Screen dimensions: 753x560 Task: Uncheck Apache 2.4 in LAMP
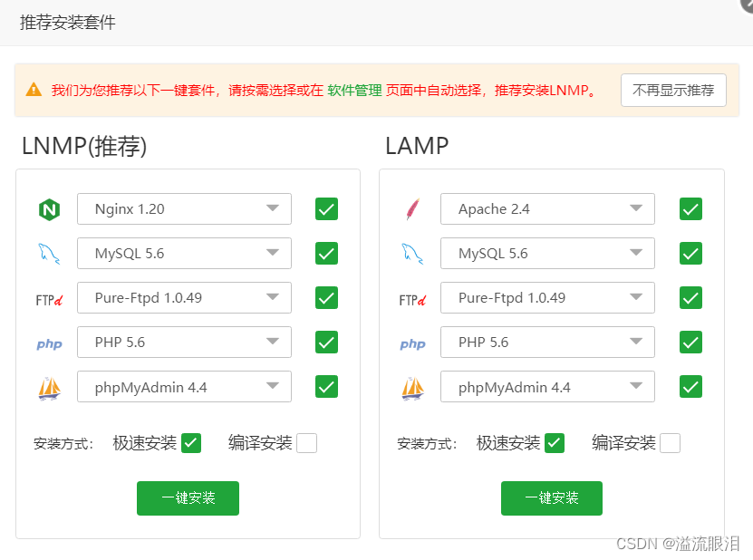pyautogui.click(x=690, y=209)
